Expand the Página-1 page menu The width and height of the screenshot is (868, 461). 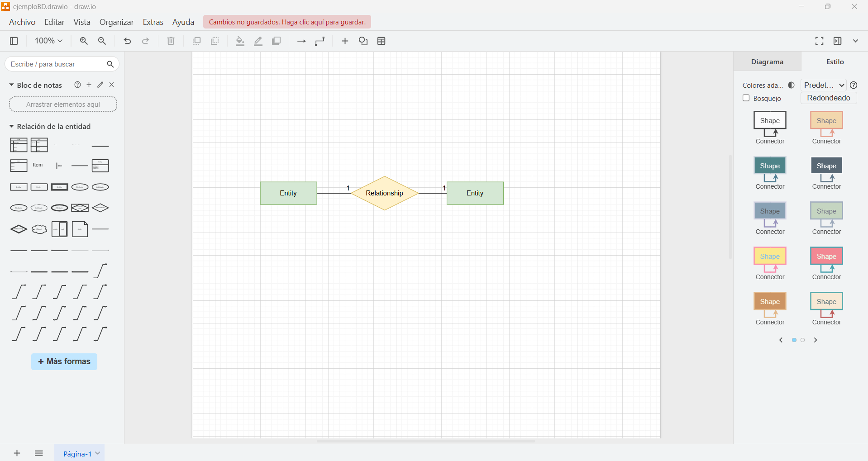tap(96, 453)
